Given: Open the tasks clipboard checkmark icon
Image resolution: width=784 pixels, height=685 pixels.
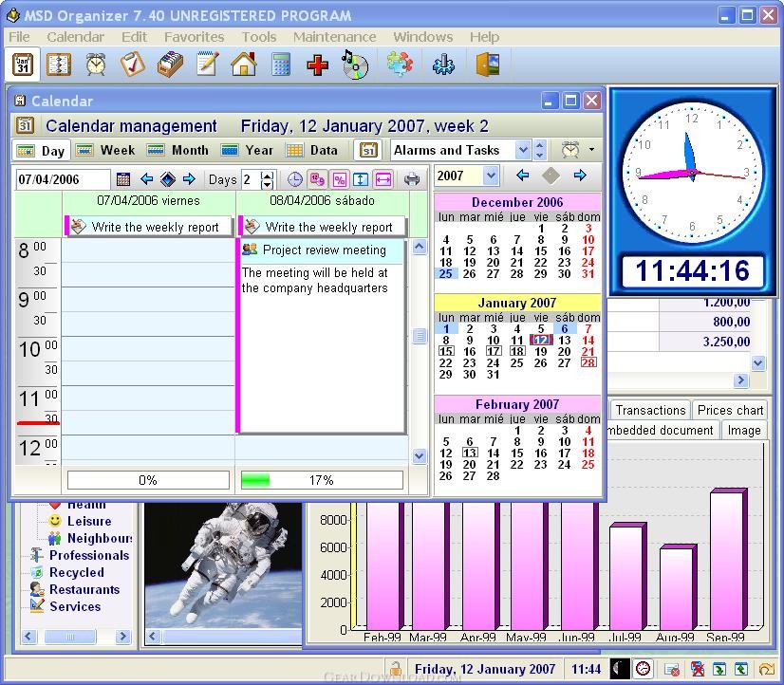Looking at the screenshot, I should click(x=133, y=65).
